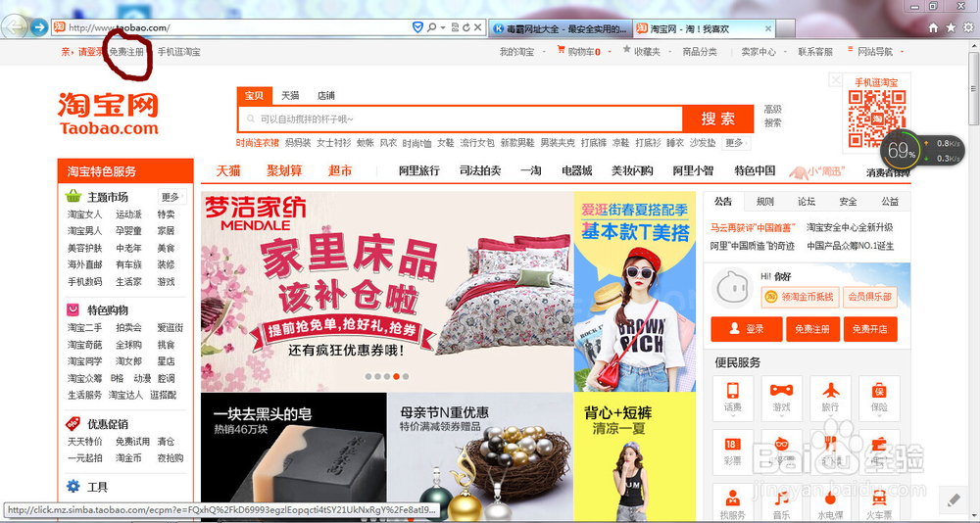Select the 天猫 search tab
This screenshot has width=980, height=523.
[x=289, y=96]
